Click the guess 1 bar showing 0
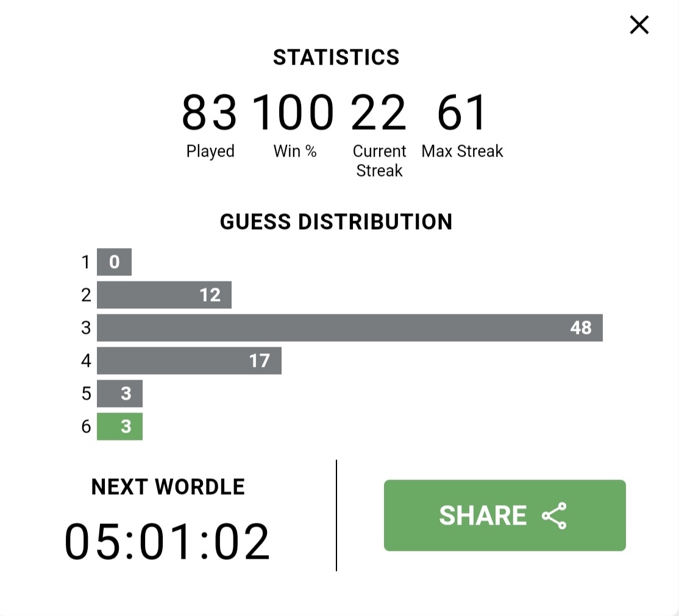This screenshot has width=679, height=616. coord(114,262)
